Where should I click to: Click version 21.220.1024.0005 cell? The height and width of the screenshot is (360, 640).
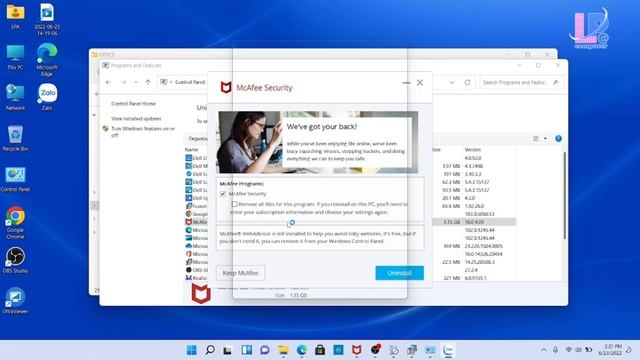point(484,246)
